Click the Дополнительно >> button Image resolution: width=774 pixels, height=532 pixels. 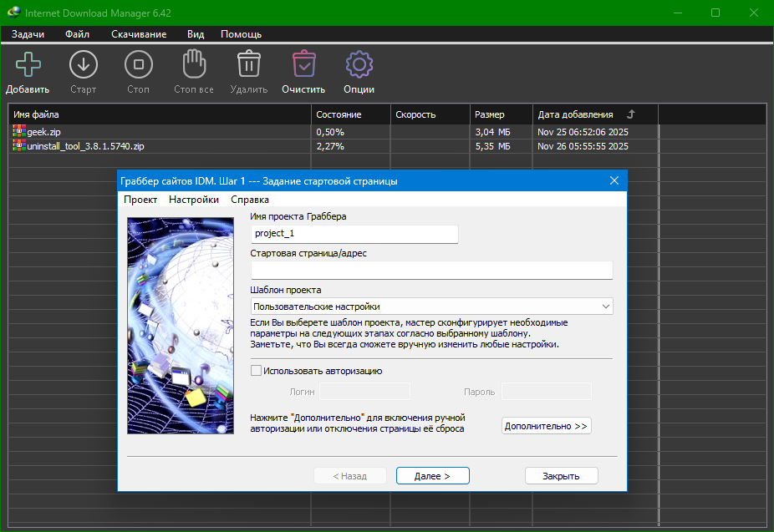(x=546, y=426)
